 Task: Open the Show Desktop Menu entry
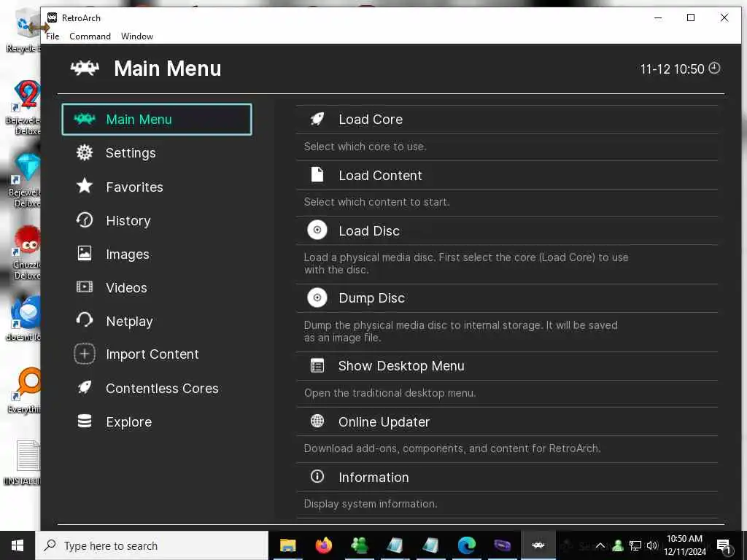[507, 366]
